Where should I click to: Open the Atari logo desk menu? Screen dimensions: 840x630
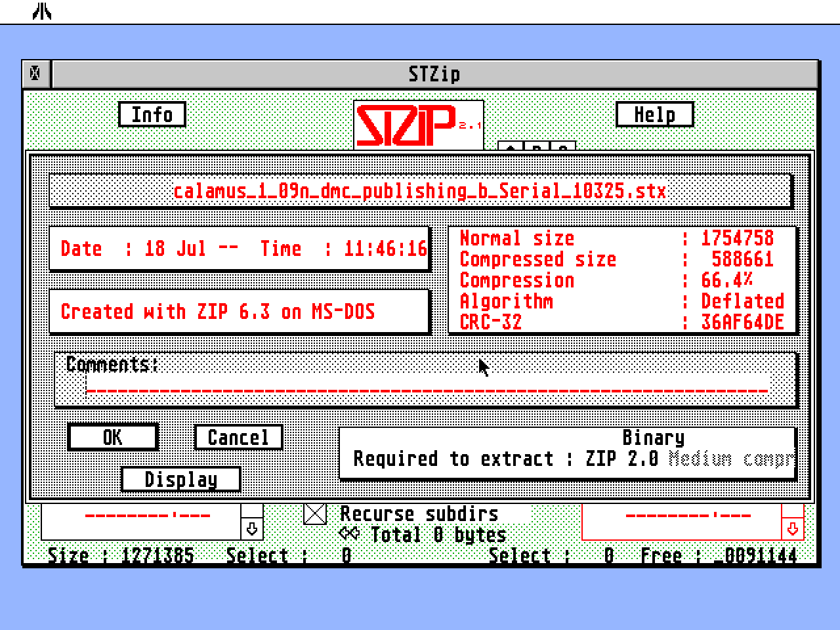tap(42, 11)
